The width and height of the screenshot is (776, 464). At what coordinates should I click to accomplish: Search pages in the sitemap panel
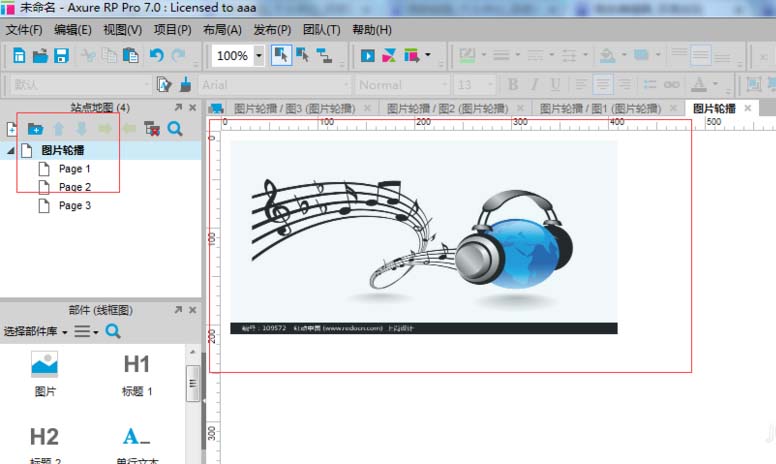175,129
